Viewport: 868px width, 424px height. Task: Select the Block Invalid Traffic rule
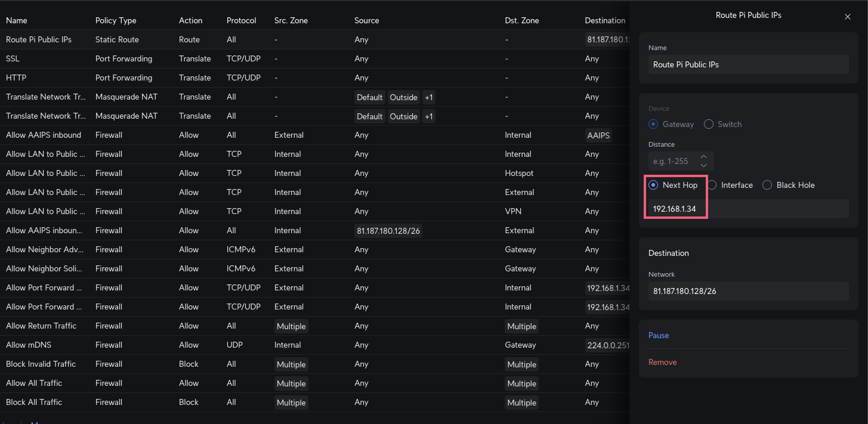(x=41, y=364)
